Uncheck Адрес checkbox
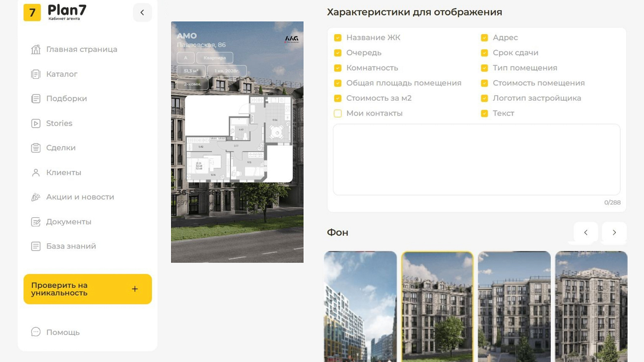Viewport: 644px width, 362px height. [484, 38]
